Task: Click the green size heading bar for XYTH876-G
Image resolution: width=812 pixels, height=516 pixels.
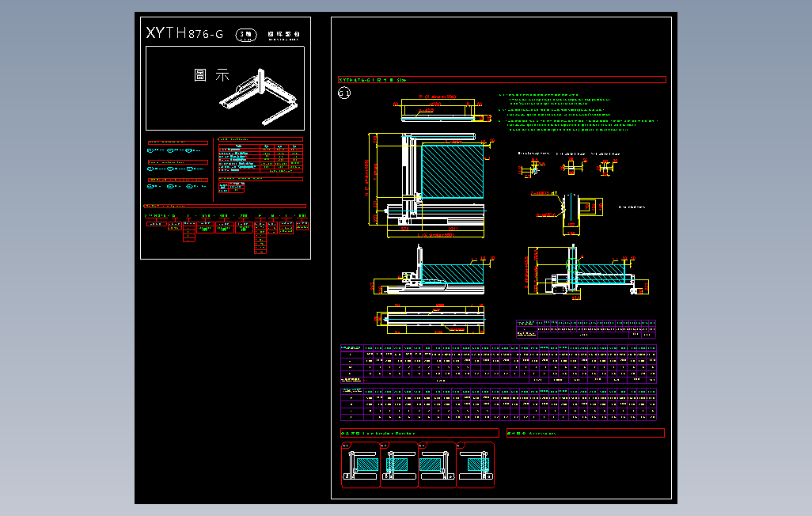Action: click(502, 80)
